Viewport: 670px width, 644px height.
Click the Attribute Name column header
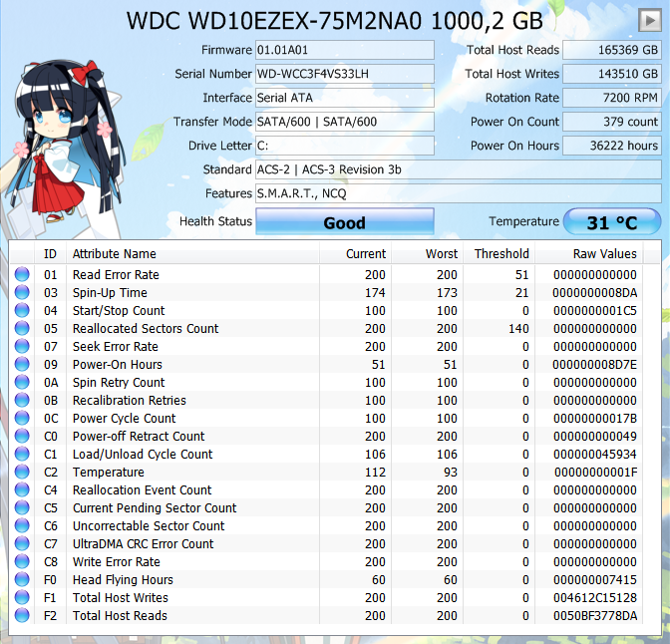(x=115, y=254)
